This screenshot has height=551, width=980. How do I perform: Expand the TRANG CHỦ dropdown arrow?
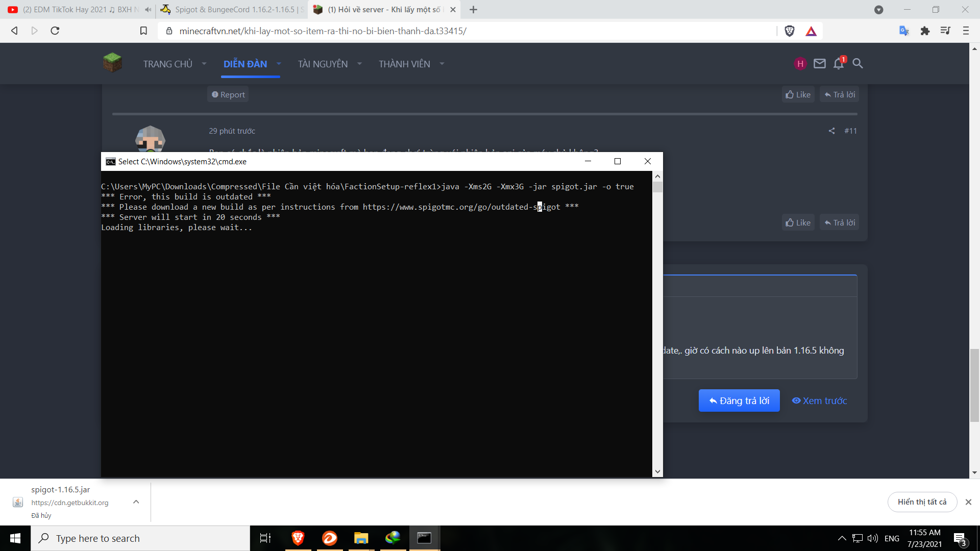click(204, 64)
